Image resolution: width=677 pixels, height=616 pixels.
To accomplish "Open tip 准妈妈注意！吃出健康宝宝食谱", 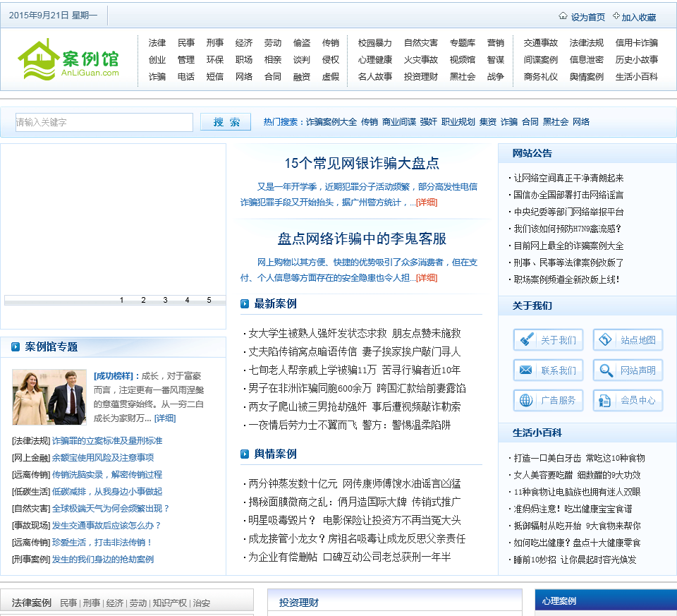I will pos(573,509).
